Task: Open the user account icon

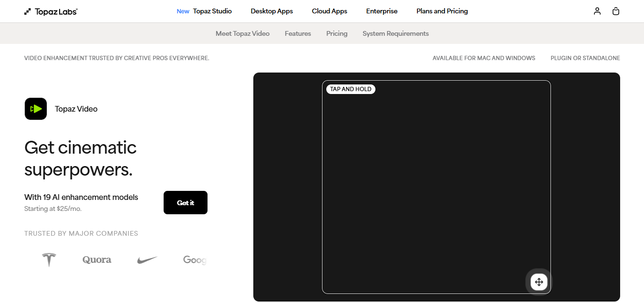Action: (597, 11)
